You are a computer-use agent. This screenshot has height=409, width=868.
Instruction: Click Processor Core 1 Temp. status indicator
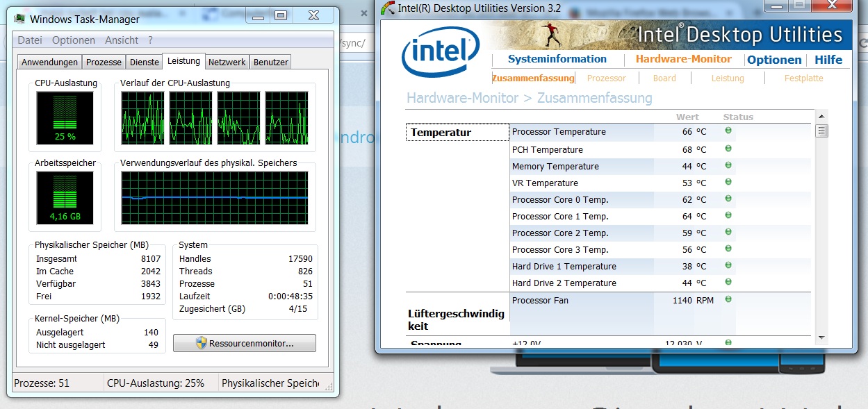[728, 215]
